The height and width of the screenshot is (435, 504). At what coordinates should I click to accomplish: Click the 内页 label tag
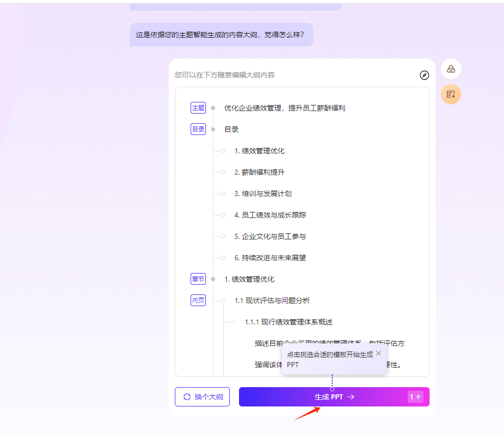pos(198,300)
